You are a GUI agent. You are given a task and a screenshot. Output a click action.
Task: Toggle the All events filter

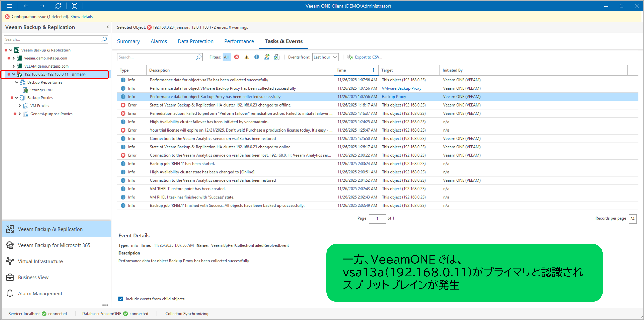226,57
